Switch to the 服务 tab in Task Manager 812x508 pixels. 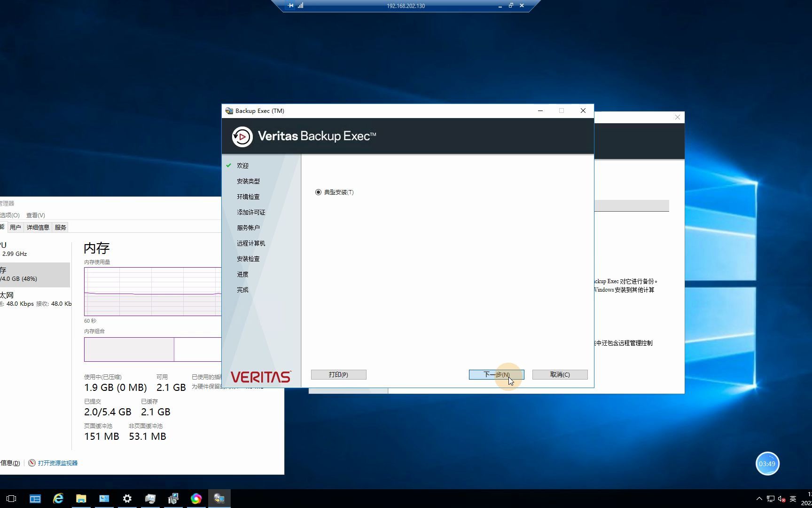click(x=60, y=227)
